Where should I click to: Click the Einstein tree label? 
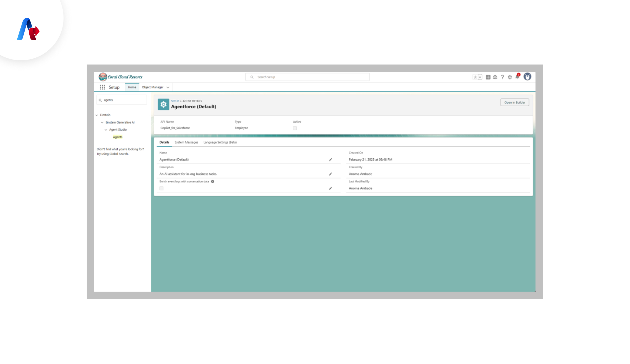coord(105,115)
